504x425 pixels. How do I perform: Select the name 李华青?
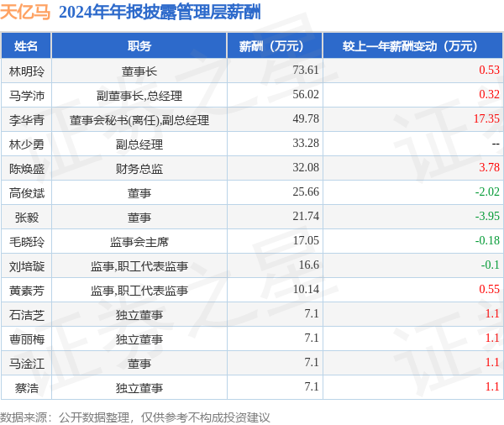pyautogui.click(x=27, y=120)
